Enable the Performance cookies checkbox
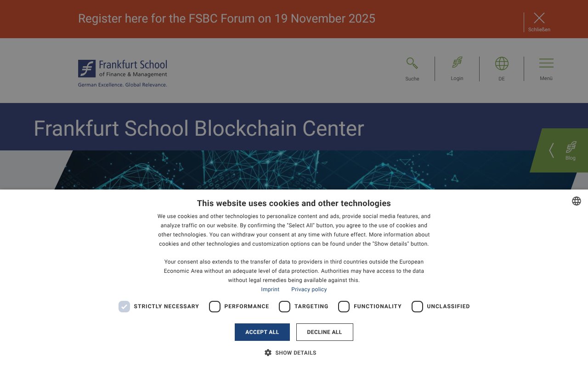The width and height of the screenshot is (588, 368). pyautogui.click(x=215, y=306)
